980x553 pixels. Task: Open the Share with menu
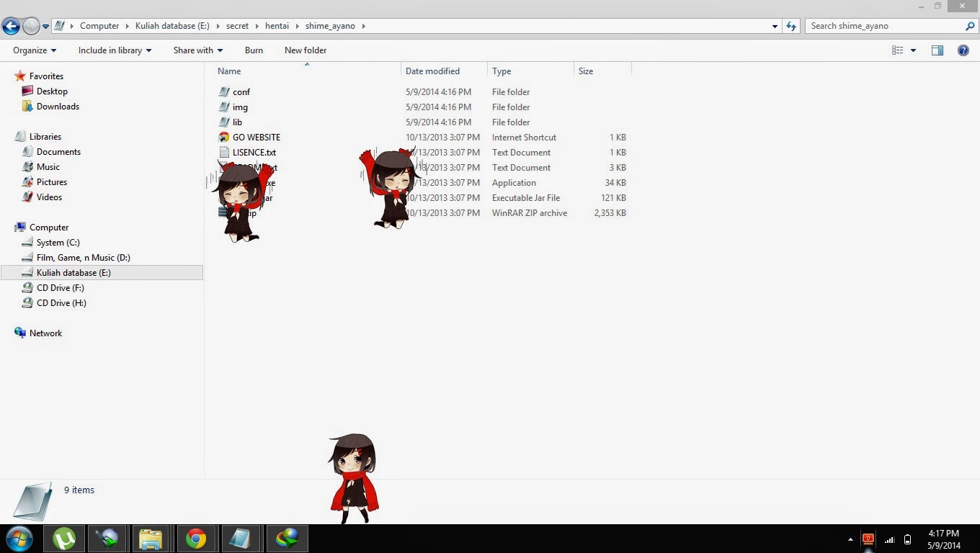(x=197, y=50)
